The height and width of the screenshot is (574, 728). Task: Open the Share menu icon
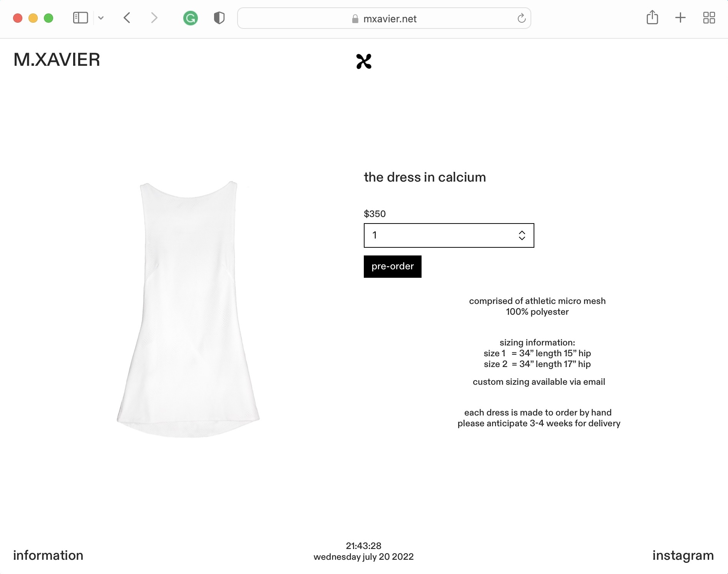652,17
